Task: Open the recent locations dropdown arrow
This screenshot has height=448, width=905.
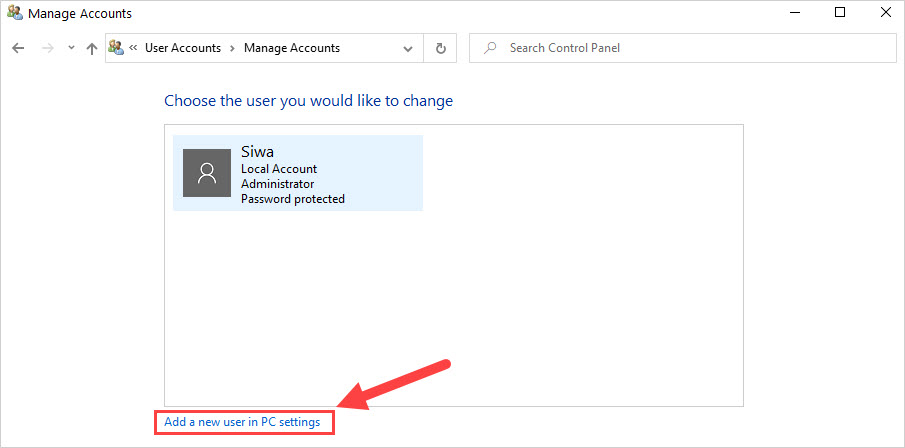Action: click(x=71, y=48)
